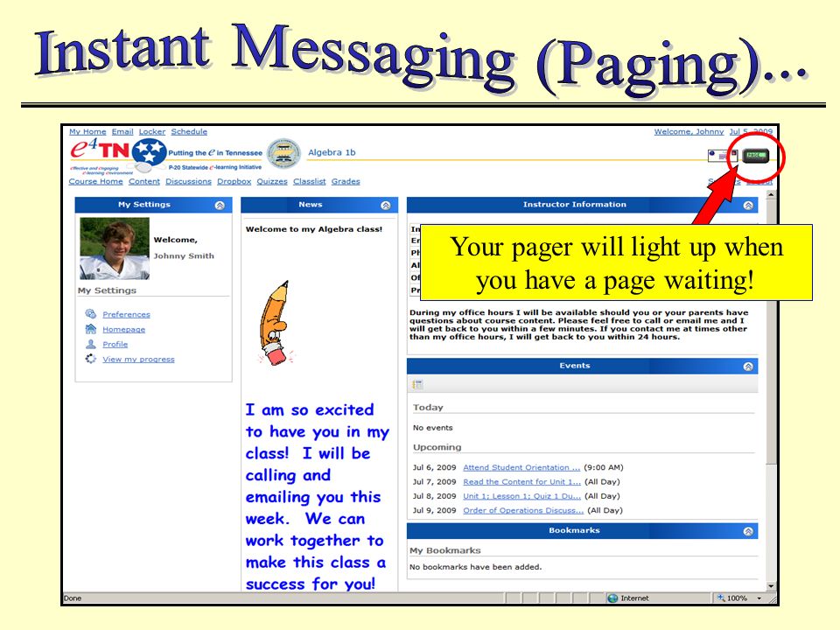Click the 'No events' text under Today
Image resolution: width=840 pixels, height=630 pixels.
click(x=433, y=428)
